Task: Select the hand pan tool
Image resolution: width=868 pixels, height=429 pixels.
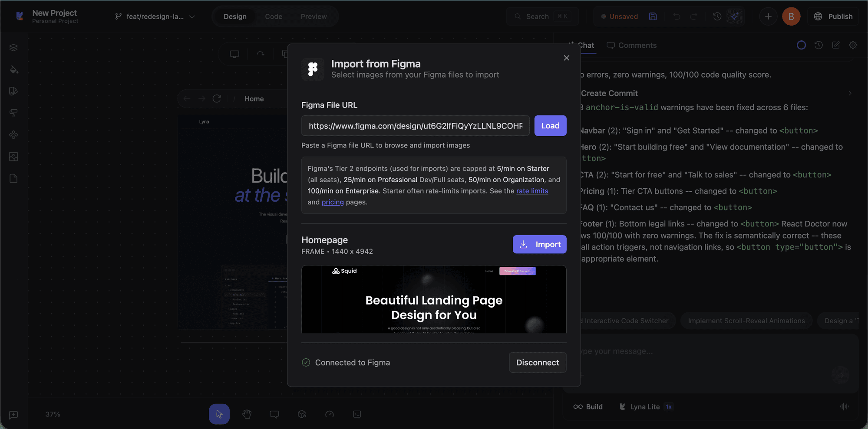Action: pyautogui.click(x=247, y=414)
